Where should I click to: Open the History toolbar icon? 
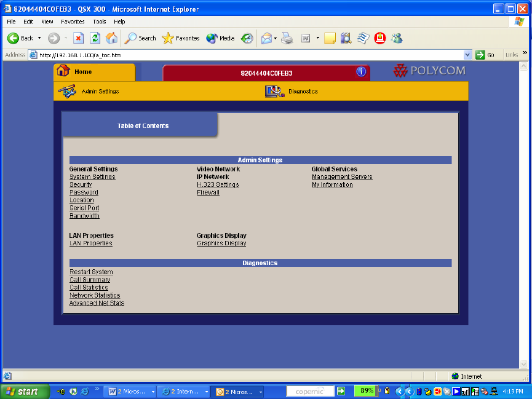coord(247,38)
